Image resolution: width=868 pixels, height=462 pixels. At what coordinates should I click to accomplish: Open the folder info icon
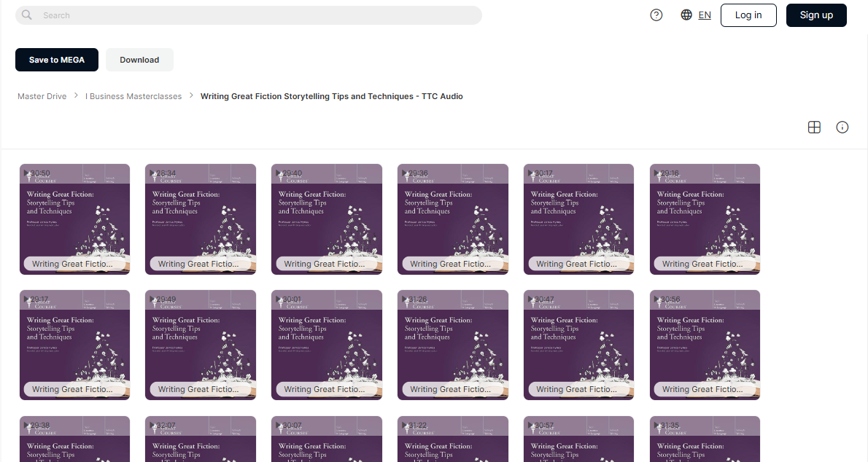click(842, 128)
